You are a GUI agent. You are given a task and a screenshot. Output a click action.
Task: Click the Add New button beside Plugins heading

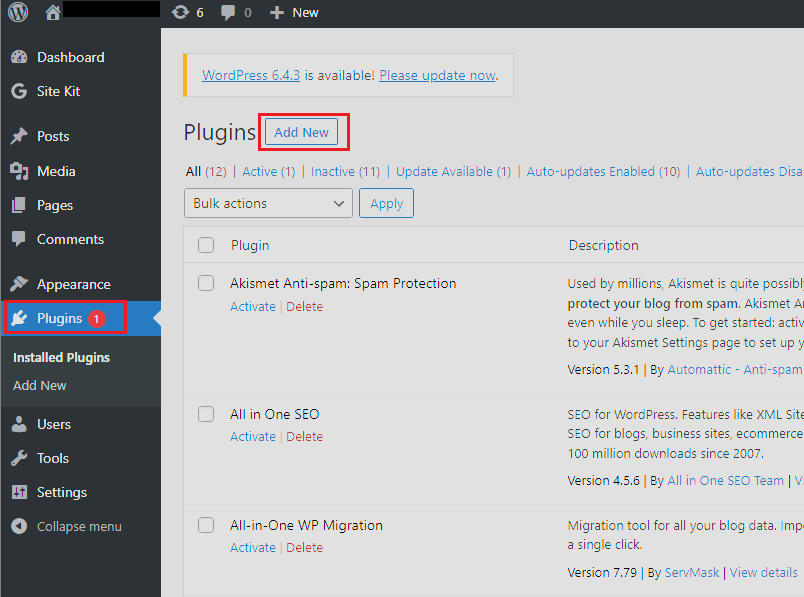pos(302,132)
